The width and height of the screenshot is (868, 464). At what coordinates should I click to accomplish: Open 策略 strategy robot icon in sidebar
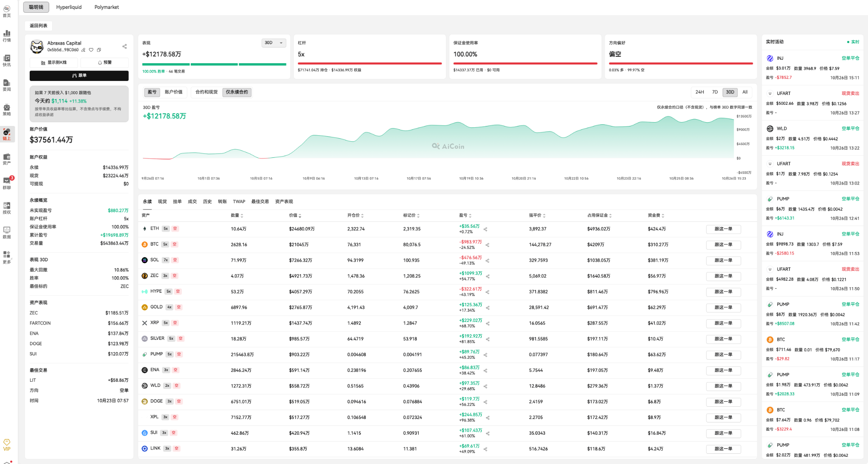click(x=7, y=110)
